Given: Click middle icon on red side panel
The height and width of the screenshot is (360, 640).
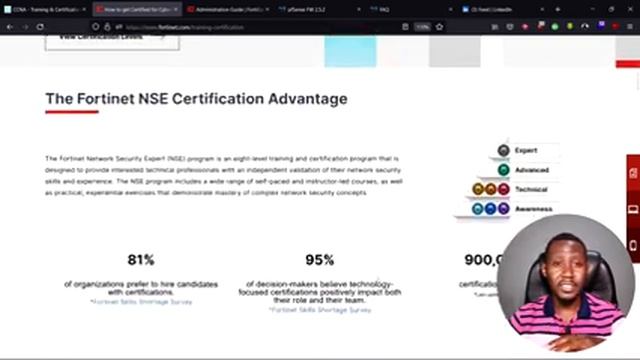Looking at the screenshot, I should (633, 209).
